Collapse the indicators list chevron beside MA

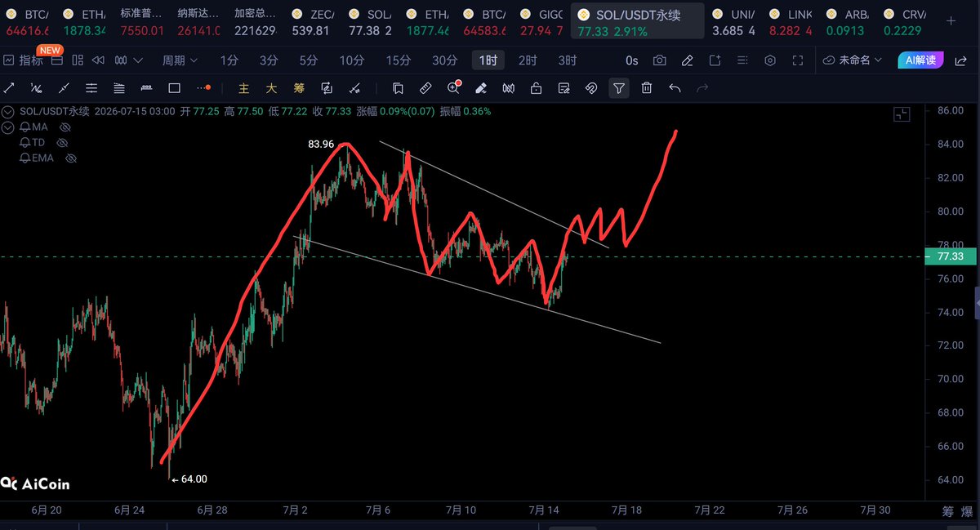[7, 127]
